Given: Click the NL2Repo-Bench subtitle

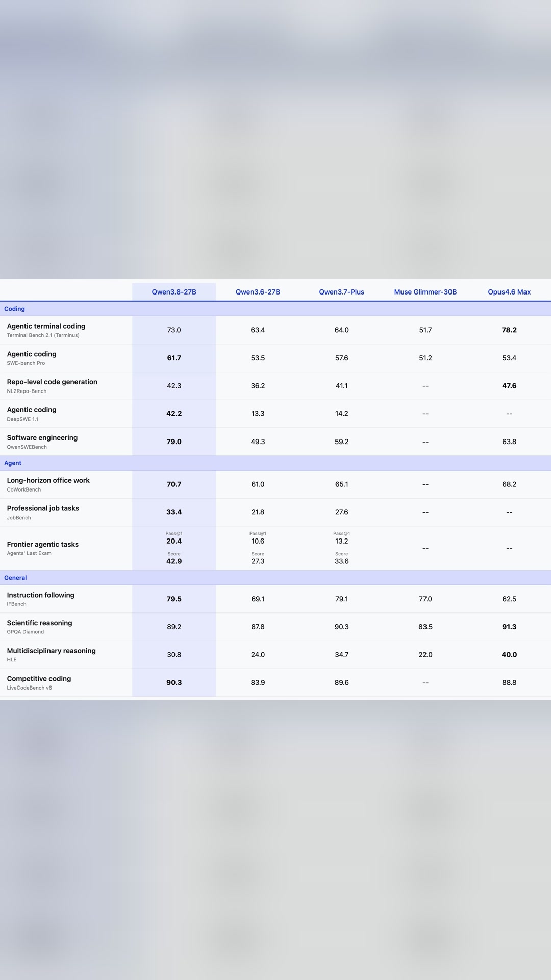Looking at the screenshot, I should 27,391.
